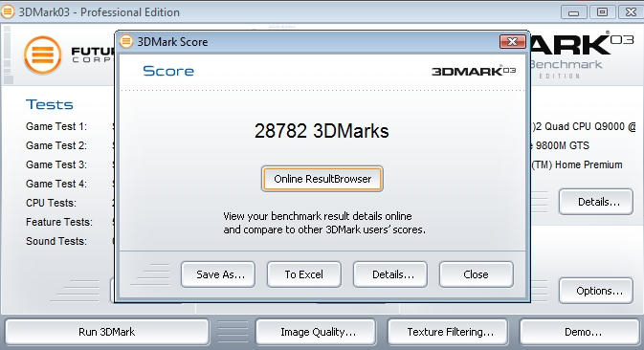Click the Game Test 1 label
The image size is (644, 350).
56,126
